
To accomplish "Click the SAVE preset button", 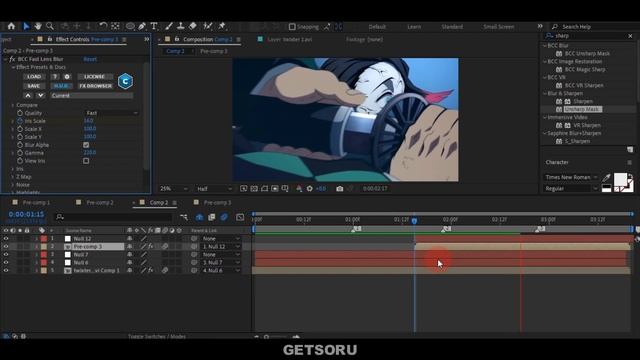I will pos(34,86).
